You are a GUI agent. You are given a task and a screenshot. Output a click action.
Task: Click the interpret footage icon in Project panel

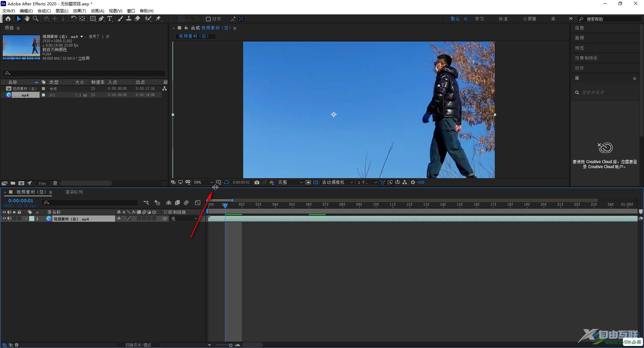[4, 183]
